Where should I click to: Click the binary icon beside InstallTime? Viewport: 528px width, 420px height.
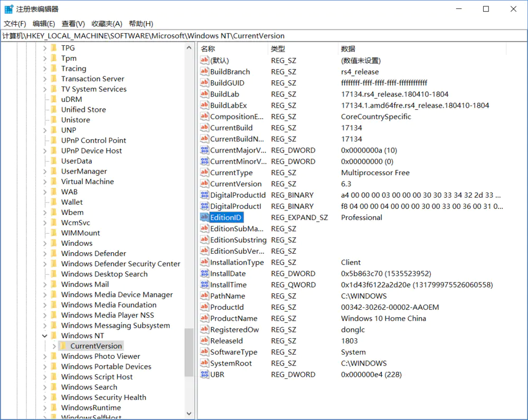click(204, 285)
